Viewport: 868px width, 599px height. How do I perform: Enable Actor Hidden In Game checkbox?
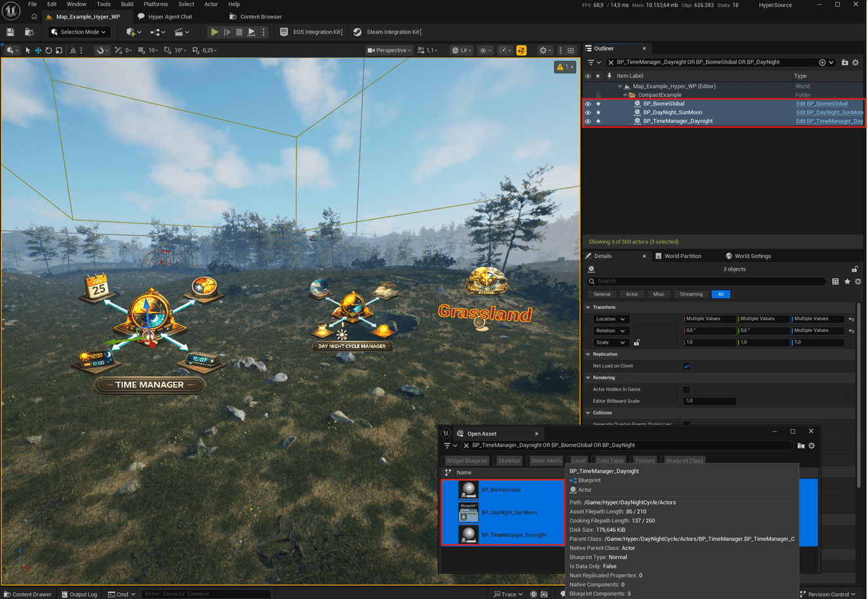(x=686, y=390)
